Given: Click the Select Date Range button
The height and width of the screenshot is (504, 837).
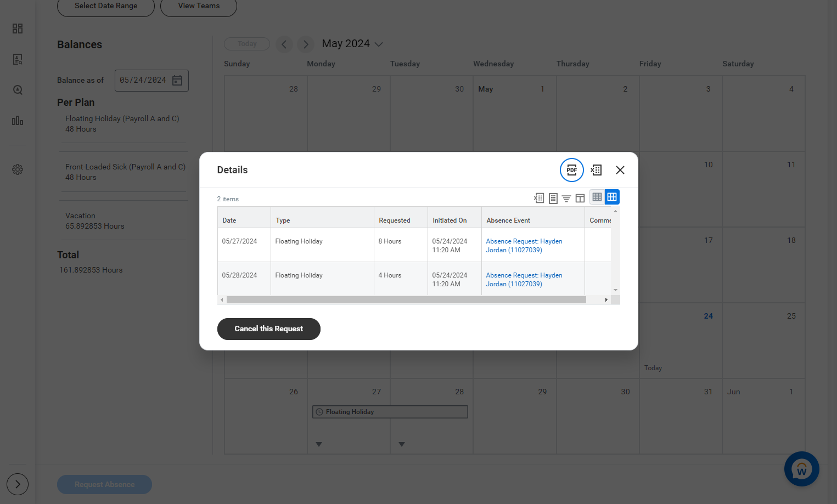Looking at the screenshot, I should (x=106, y=6).
